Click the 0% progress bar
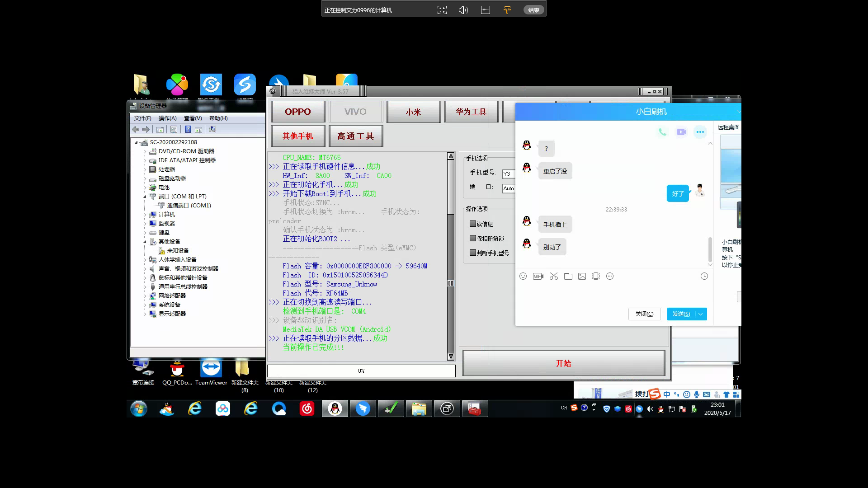868x488 pixels. (361, 371)
